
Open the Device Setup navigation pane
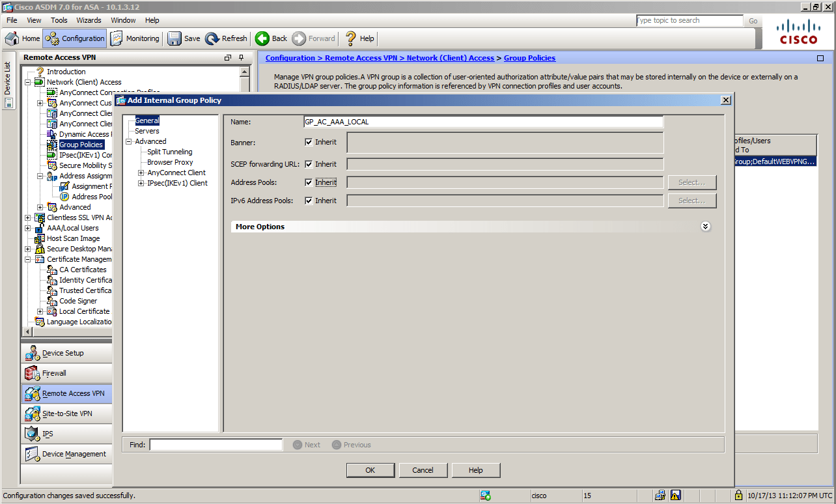(66, 353)
